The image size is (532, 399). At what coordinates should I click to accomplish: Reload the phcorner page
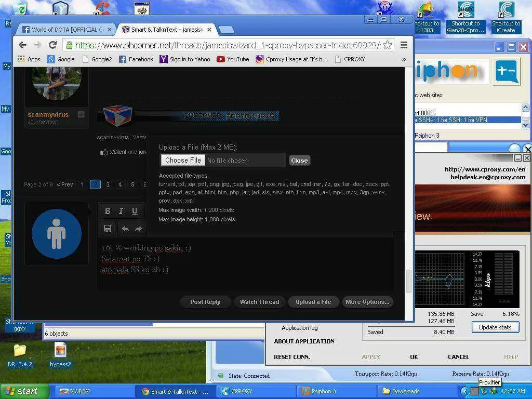tap(52, 45)
